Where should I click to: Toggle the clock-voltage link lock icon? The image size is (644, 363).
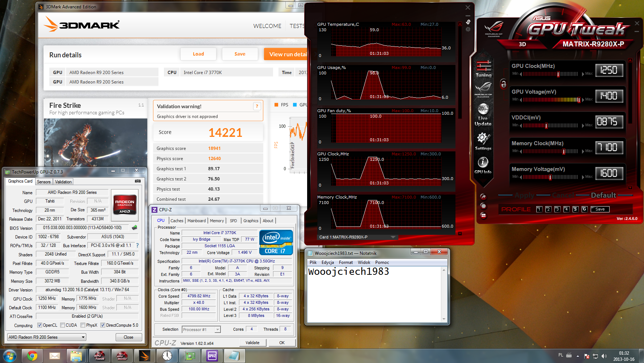pyautogui.click(x=503, y=84)
